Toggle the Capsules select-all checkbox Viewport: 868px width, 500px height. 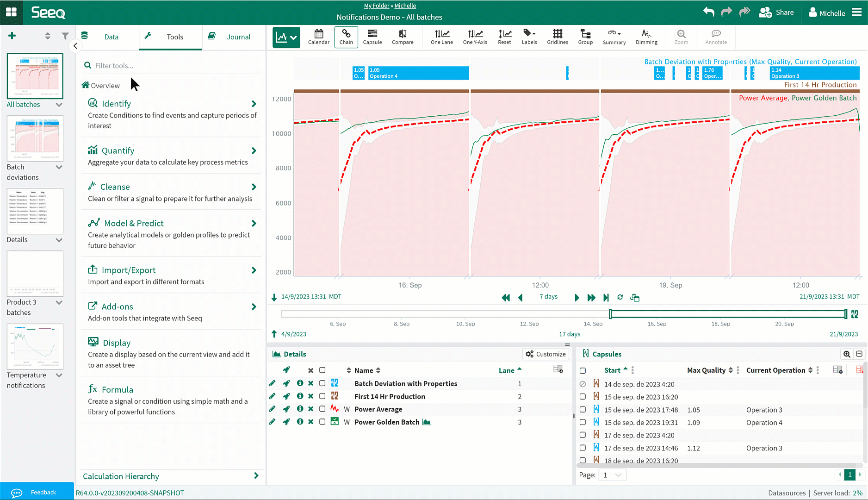coord(583,370)
